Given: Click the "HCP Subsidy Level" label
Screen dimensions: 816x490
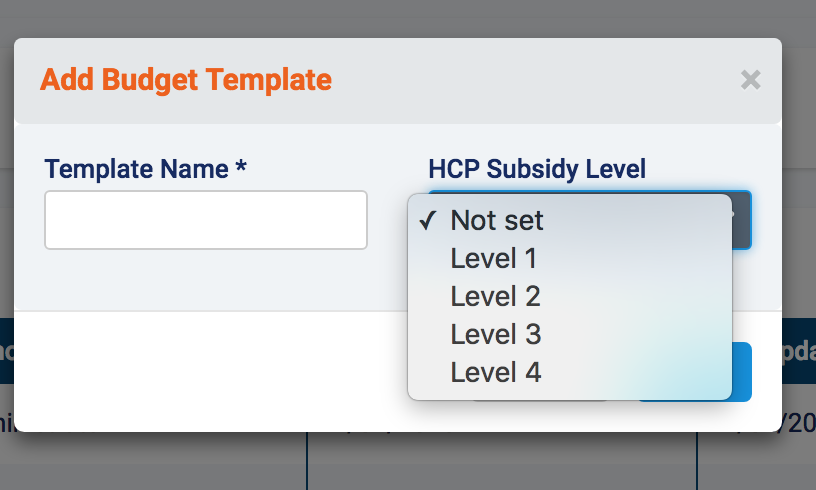Looking at the screenshot, I should point(537,169).
